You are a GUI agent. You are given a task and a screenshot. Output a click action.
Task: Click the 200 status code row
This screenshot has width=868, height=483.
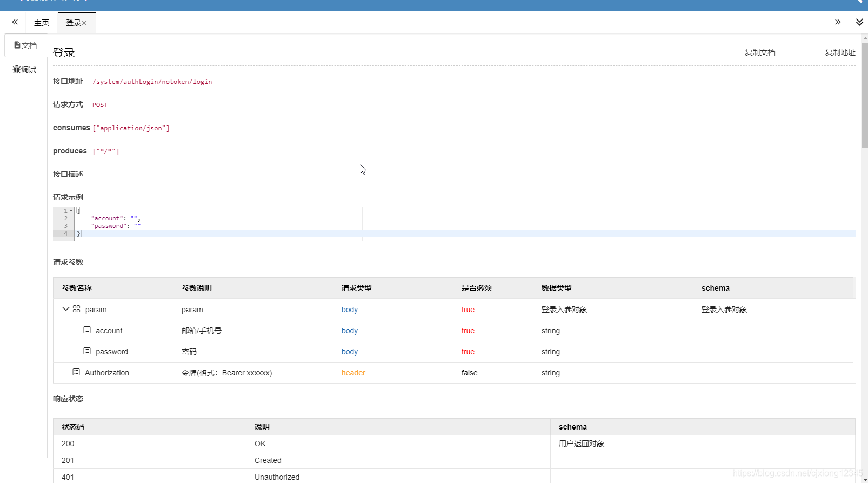(454, 444)
